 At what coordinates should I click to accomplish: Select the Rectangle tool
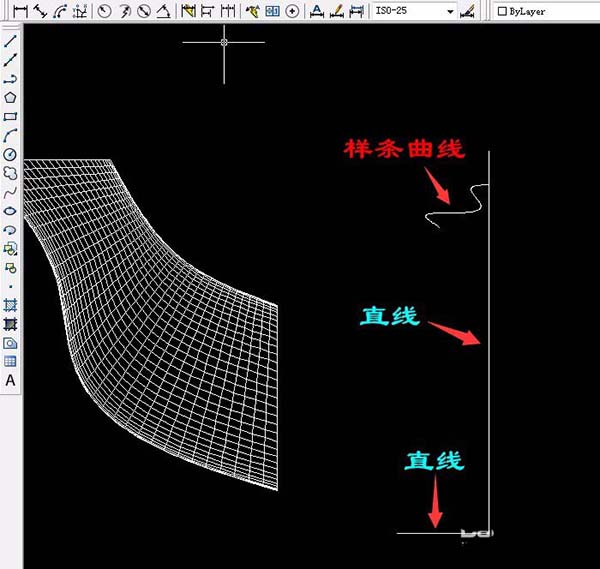point(10,116)
